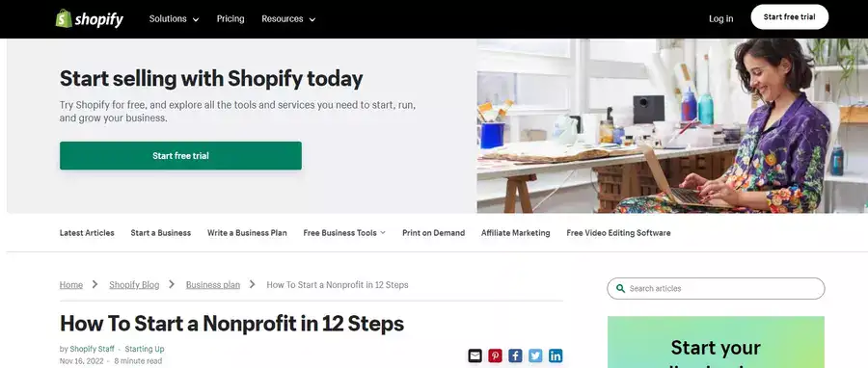
Task: Expand Free Business Tools submenu
Action: click(x=344, y=233)
